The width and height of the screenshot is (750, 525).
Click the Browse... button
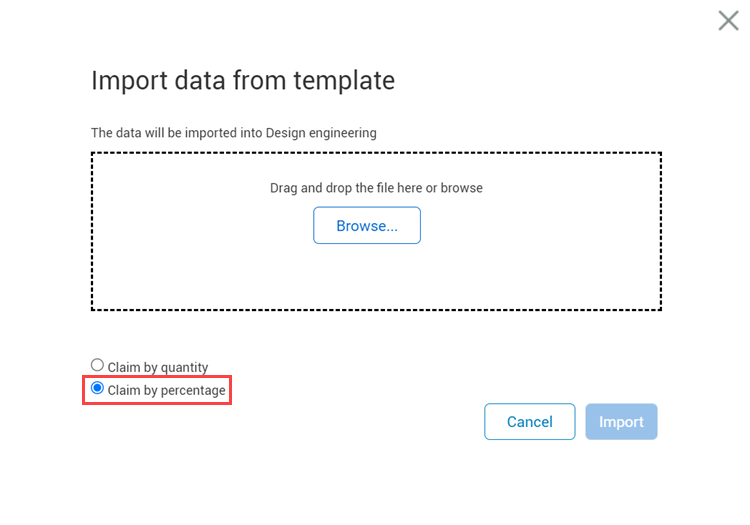367,226
